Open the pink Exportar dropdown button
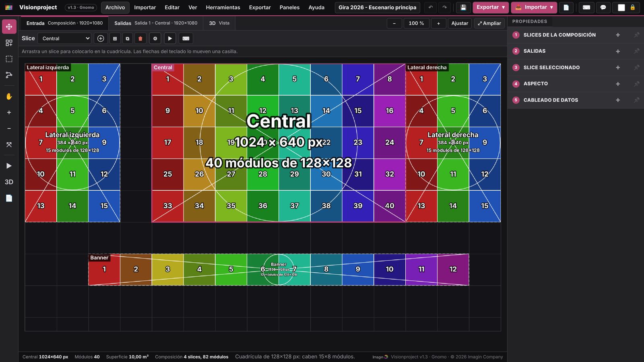 pos(491,7)
